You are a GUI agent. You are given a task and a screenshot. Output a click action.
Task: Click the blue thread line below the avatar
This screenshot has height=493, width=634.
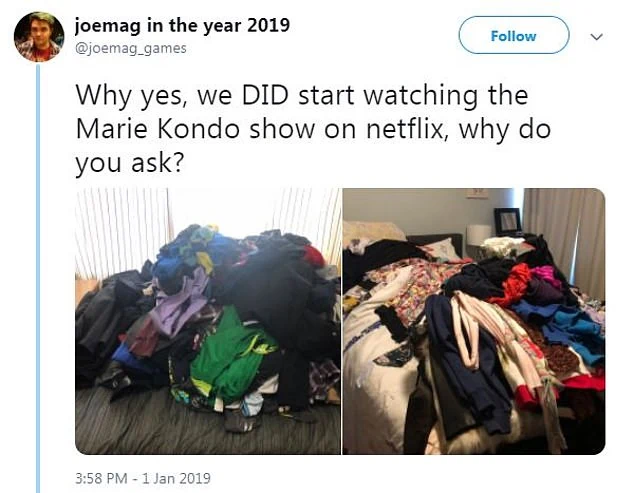coord(38,279)
